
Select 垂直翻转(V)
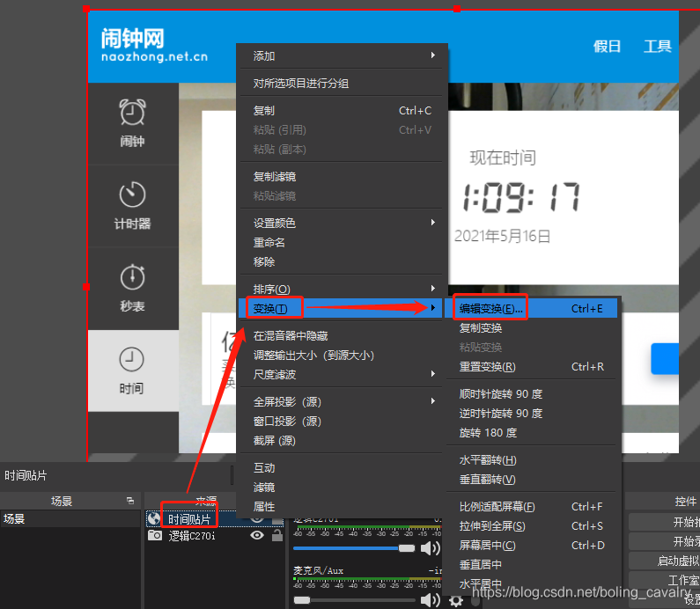[531, 480]
